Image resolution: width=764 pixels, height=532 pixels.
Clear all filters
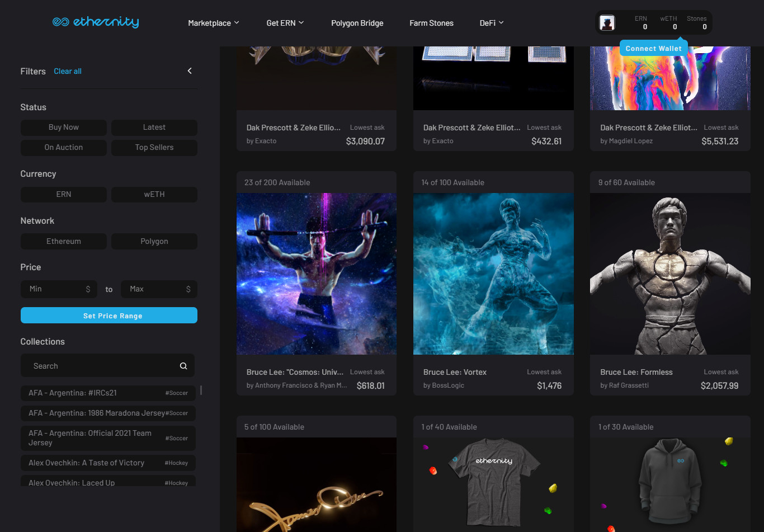(x=68, y=71)
